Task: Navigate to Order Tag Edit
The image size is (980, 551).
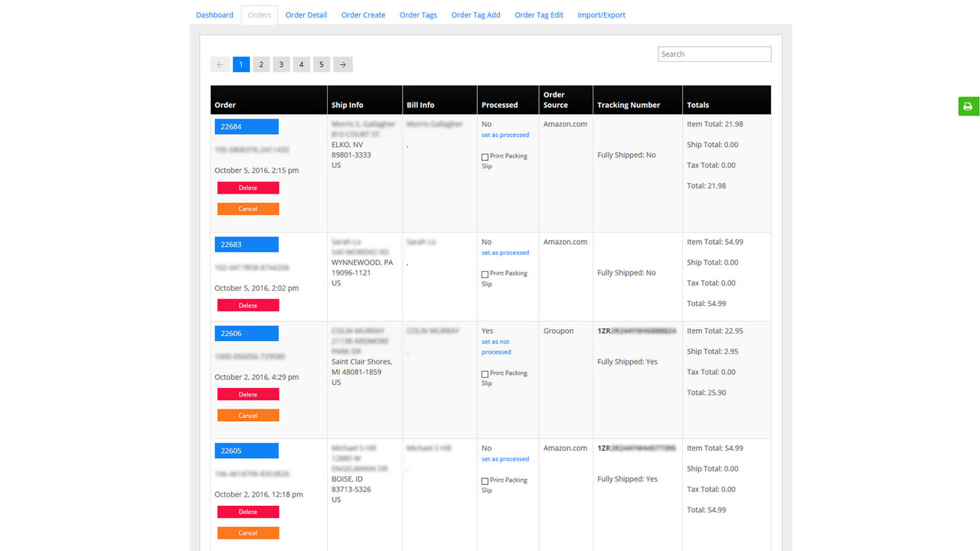Action: (x=538, y=14)
